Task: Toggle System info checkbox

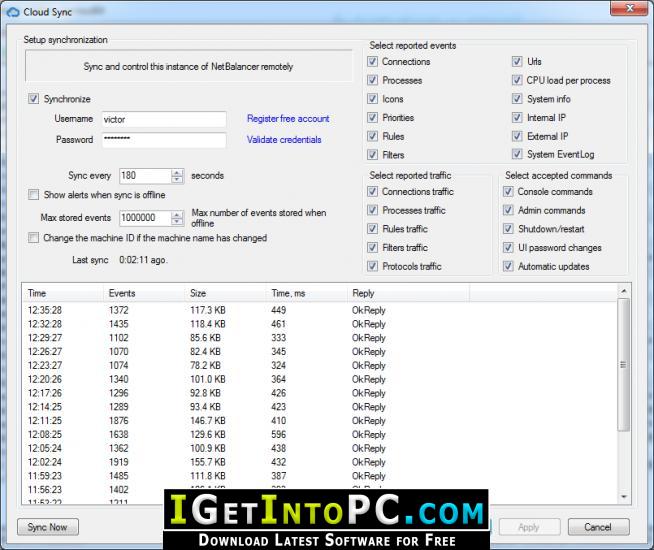Action: [517, 99]
